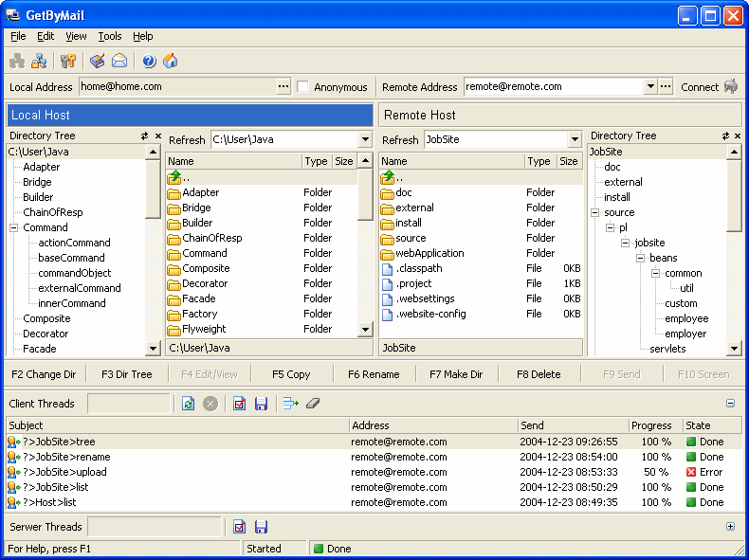Toggle the Anonymous checkbox
749x560 pixels.
click(x=302, y=87)
